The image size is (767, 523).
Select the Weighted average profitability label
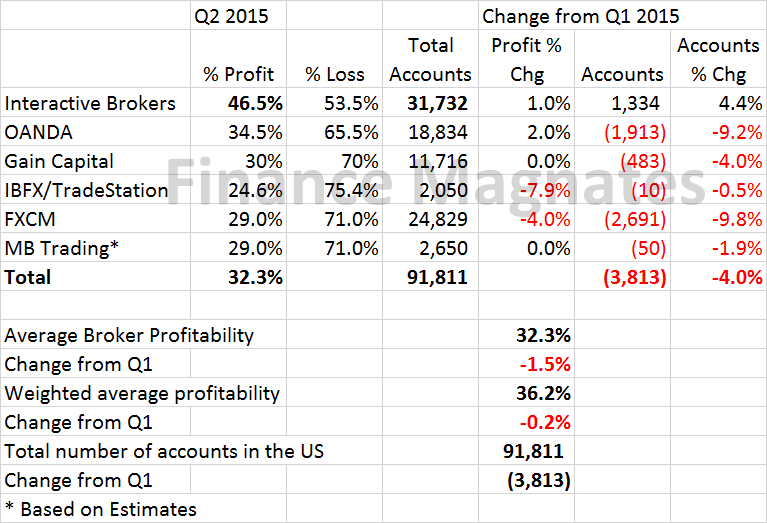pyautogui.click(x=142, y=393)
